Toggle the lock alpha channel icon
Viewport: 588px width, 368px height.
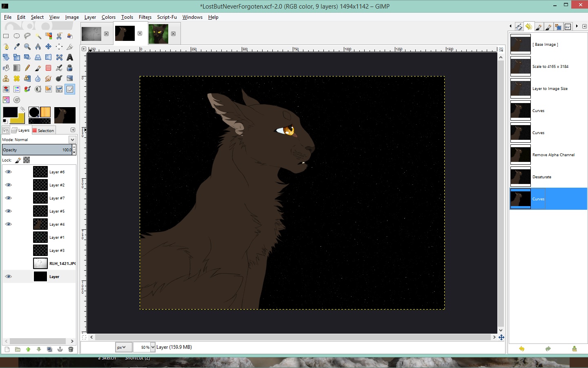[27, 160]
